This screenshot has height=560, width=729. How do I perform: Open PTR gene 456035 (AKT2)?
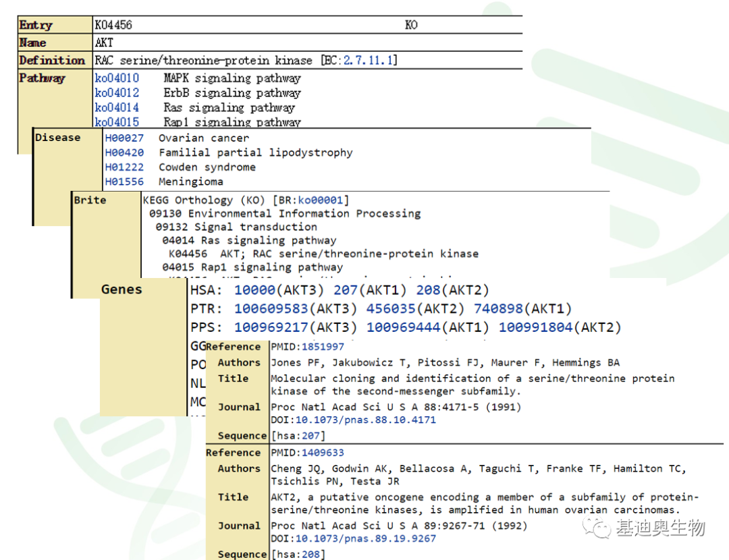coord(391,308)
